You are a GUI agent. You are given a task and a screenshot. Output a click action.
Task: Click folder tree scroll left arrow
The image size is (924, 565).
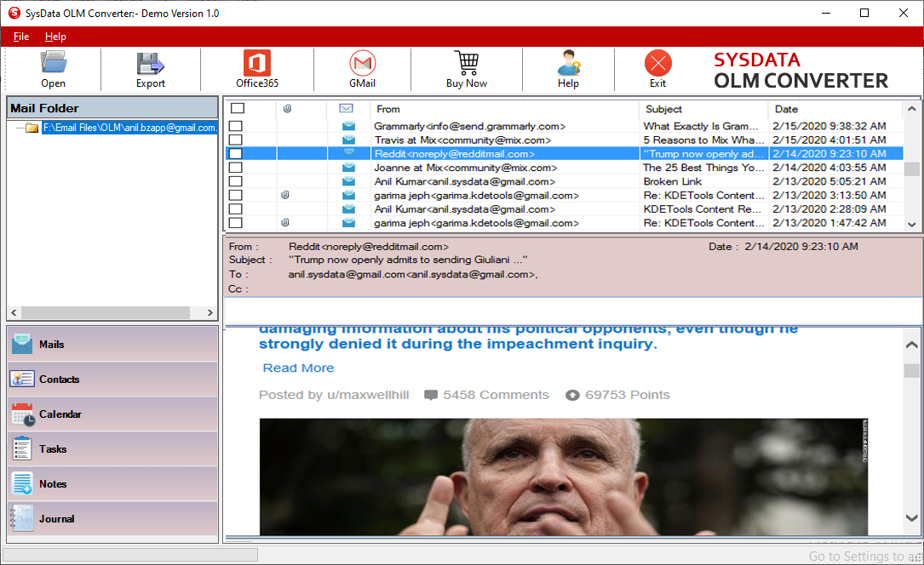(x=14, y=312)
